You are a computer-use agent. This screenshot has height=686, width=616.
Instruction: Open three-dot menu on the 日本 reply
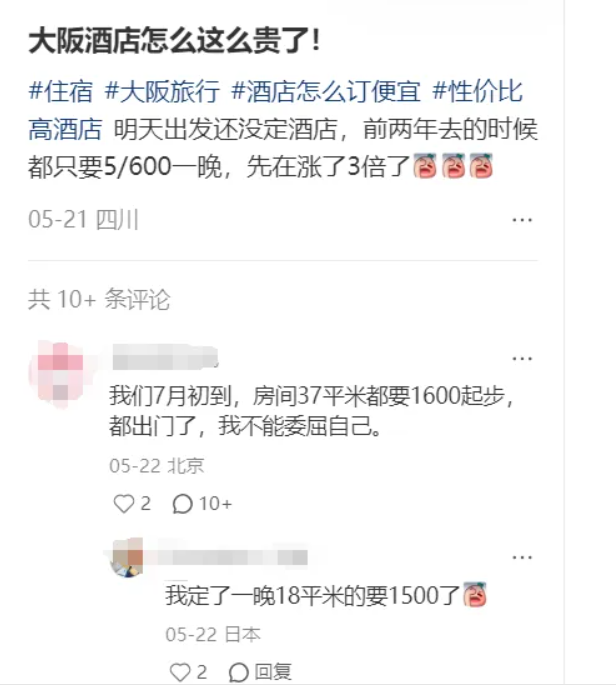522,557
